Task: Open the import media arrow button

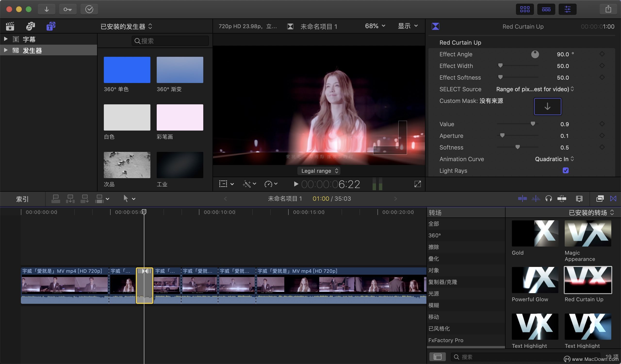Action: (x=47, y=9)
